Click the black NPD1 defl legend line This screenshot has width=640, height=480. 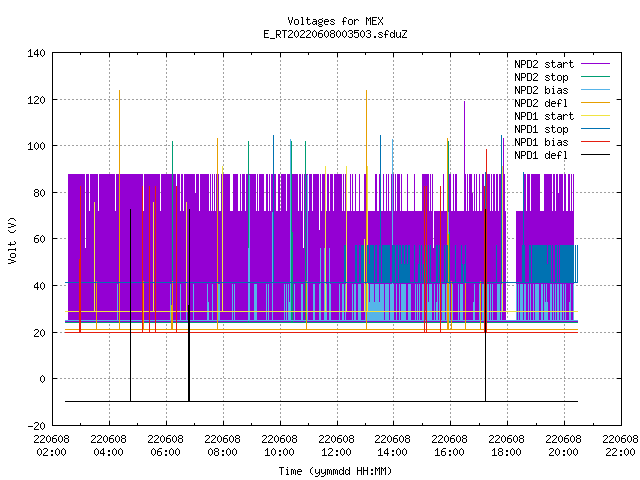pos(595,155)
